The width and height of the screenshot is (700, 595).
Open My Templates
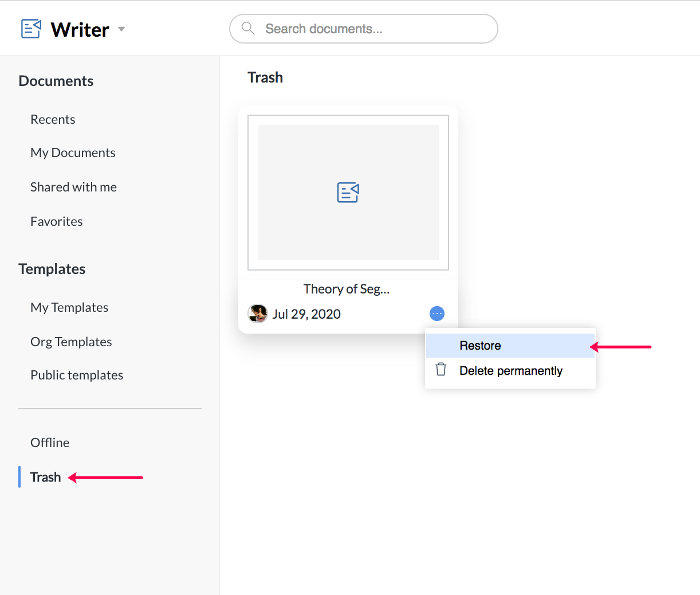[69, 307]
